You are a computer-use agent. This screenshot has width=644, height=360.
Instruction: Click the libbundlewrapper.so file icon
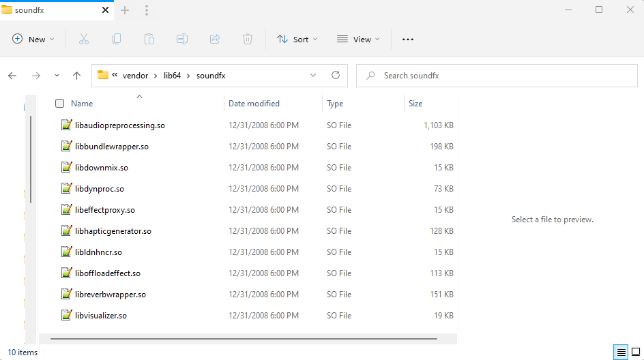[x=67, y=146]
